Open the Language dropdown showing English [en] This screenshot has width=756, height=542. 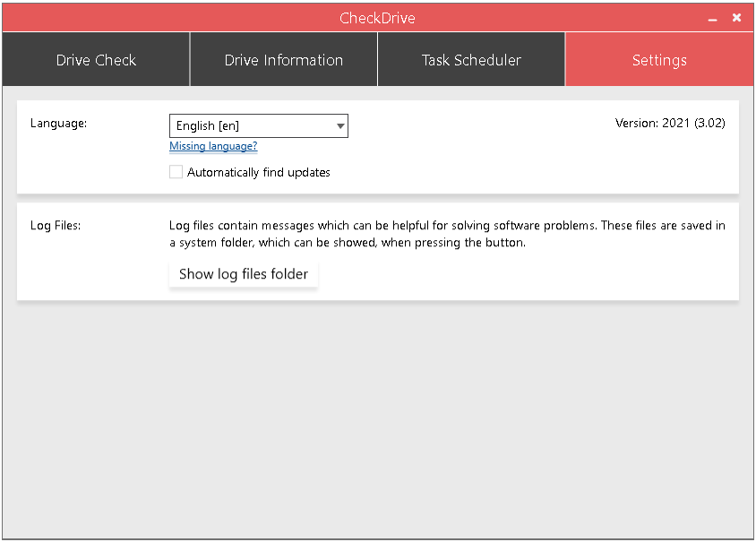click(259, 125)
